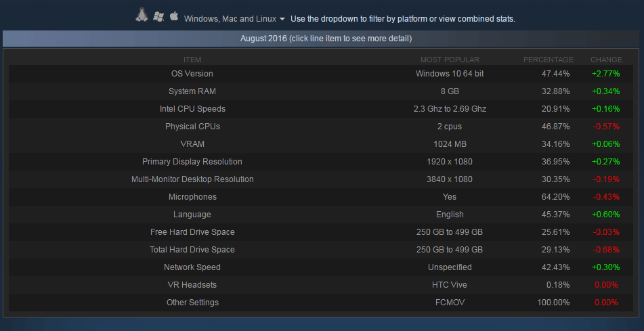Expand Total Hard Drive Space row

pyautogui.click(x=321, y=250)
